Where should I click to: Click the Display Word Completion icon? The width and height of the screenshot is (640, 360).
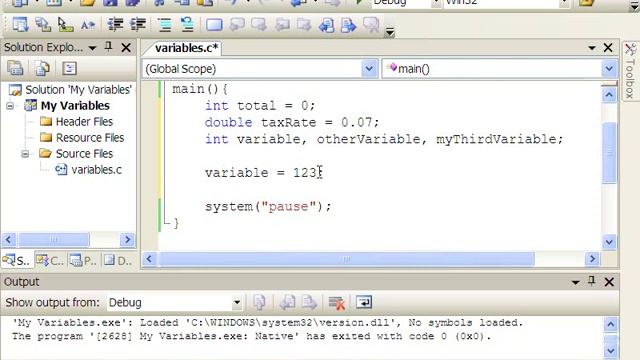[87, 24]
